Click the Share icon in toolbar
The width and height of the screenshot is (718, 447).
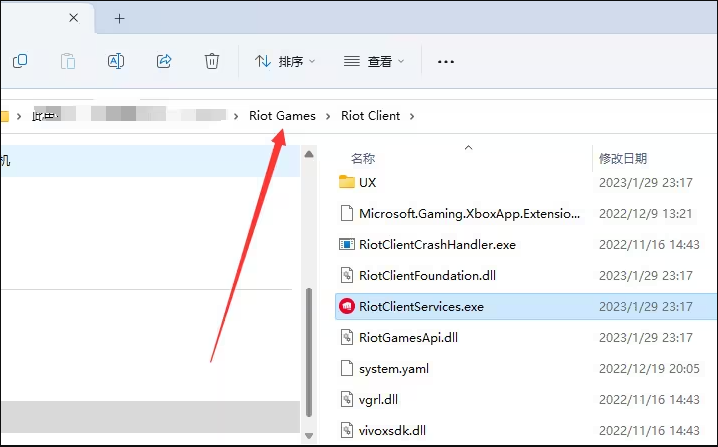(x=164, y=61)
